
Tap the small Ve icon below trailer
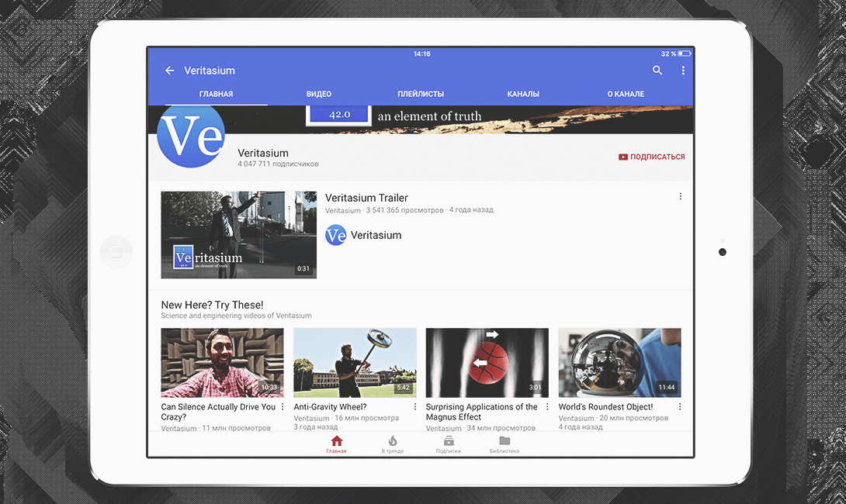pos(335,235)
